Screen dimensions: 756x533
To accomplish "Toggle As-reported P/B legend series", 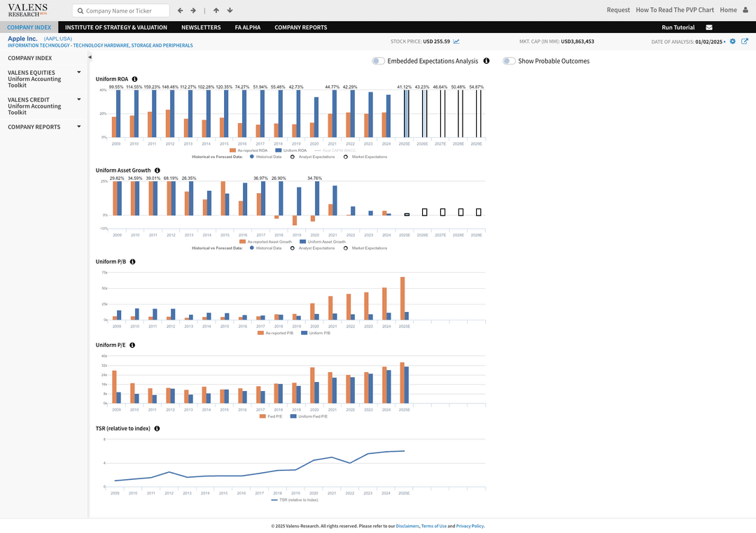I will click(x=275, y=333).
